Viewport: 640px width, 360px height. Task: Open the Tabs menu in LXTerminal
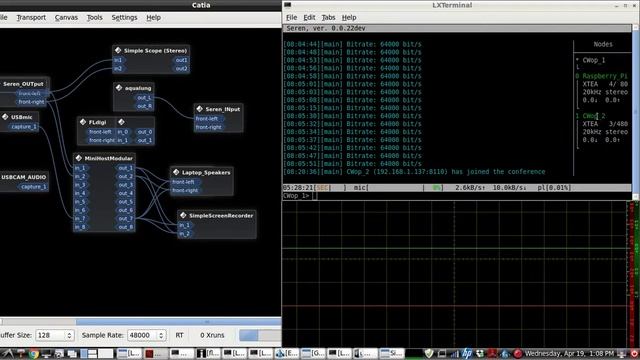pyautogui.click(x=328, y=18)
